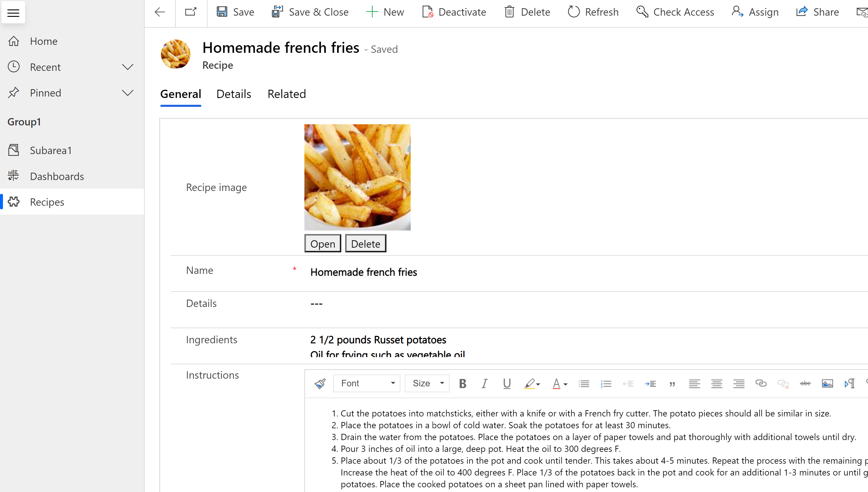The width and height of the screenshot is (868, 492).
Task: Click the Bold formatting icon
Action: click(462, 383)
